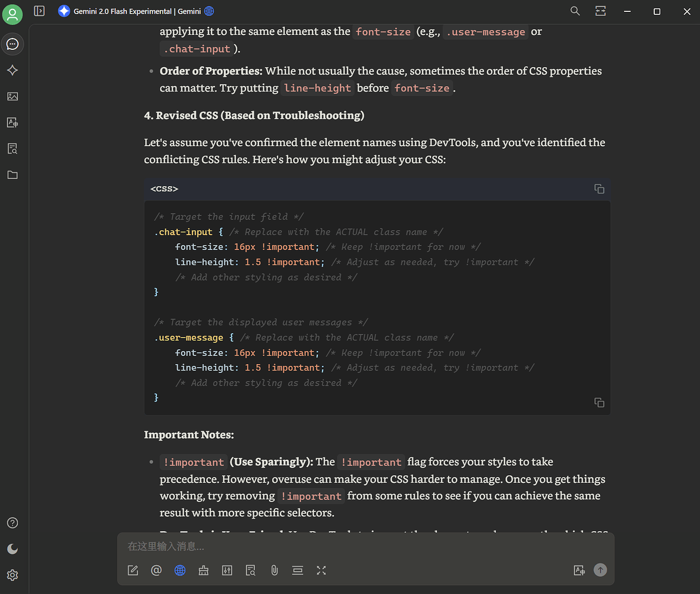The image size is (700, 594).
Task: Click the globe icon next to model name
Action: 209,11
